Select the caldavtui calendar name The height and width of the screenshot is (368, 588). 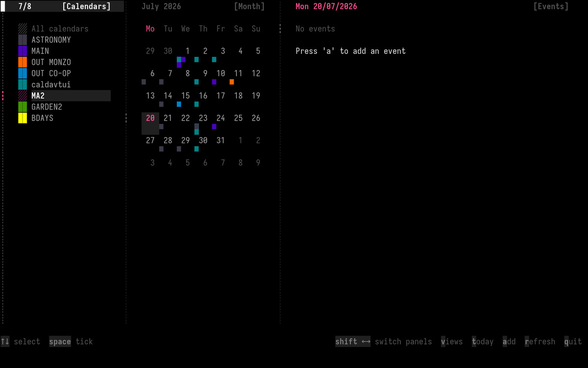point(51,85)
